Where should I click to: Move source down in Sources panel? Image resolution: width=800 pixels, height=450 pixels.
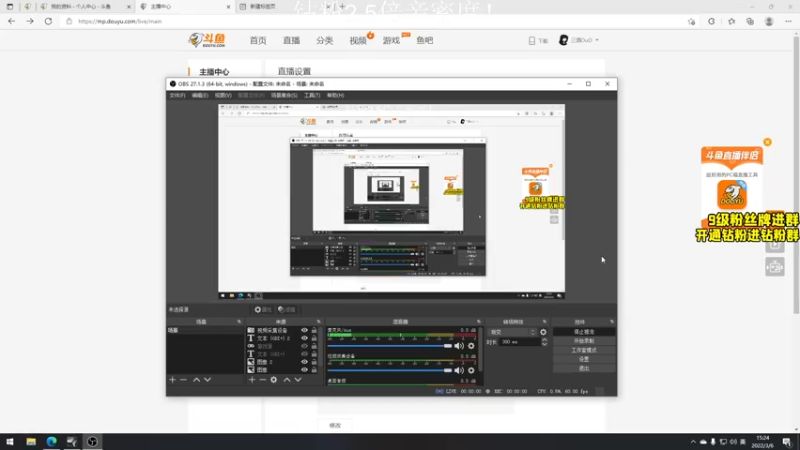pyautogui.click(x=298, y=380)
